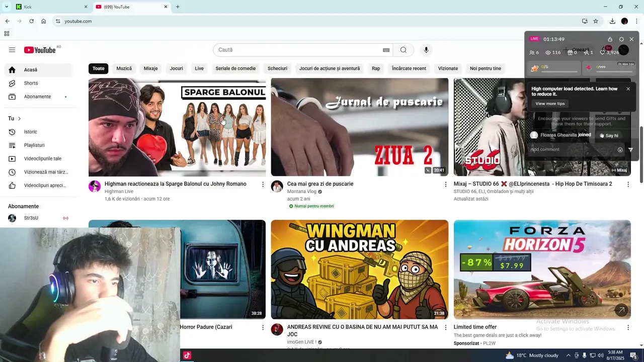Select the Mixaje filter chip
The width and height of the screenshot is (644, 362).
(x=151, y=68)
